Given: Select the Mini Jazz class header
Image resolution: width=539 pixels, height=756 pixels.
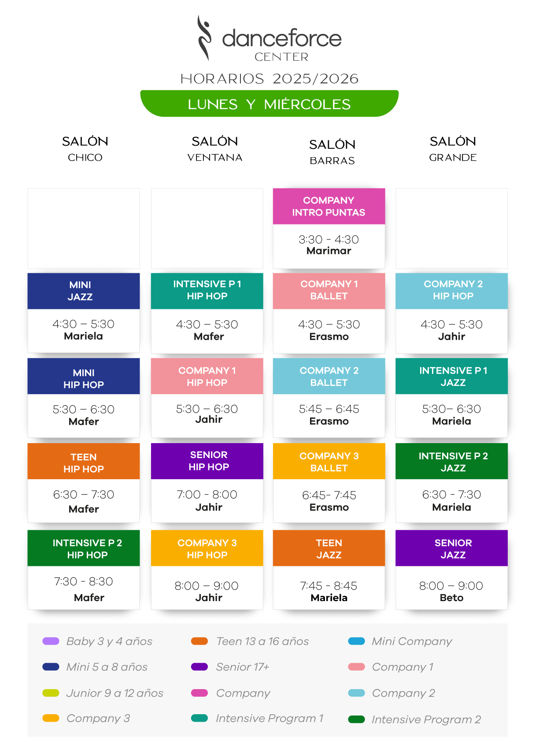Looking at the screenshot, I should (84, 291).
